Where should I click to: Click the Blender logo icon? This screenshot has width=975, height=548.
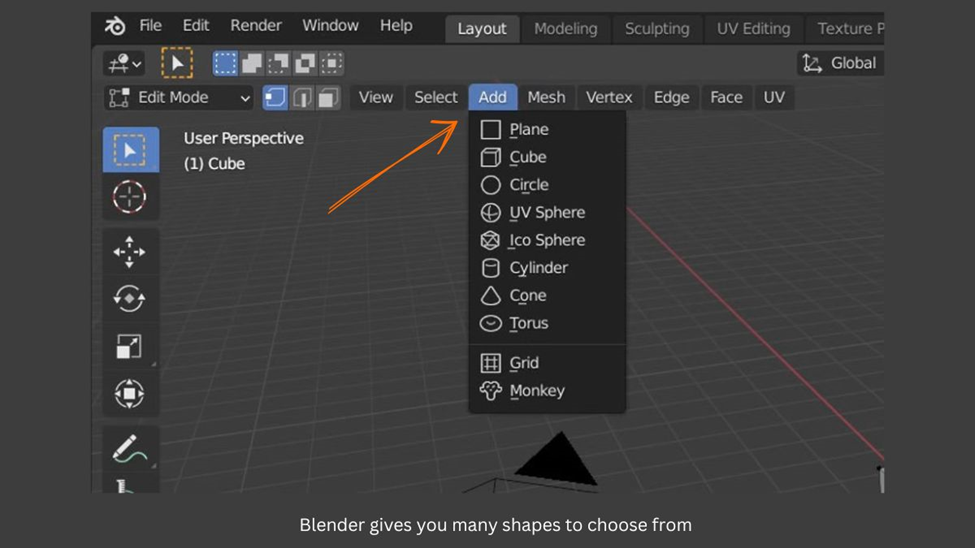pos(115,26)
